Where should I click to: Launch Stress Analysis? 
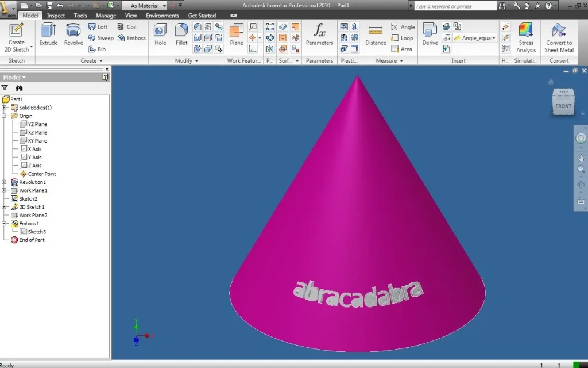pyautogui.click(x=526, y=37)
